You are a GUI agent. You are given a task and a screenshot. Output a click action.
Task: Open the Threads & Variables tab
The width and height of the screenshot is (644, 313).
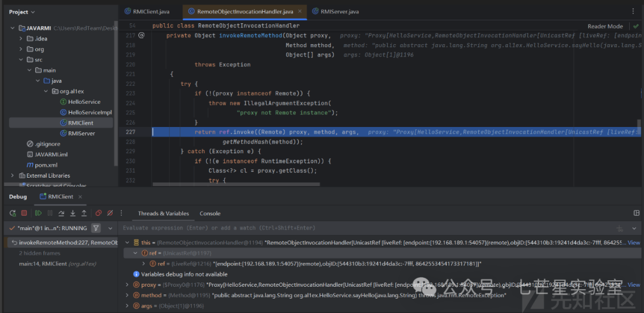click(163, 213)
